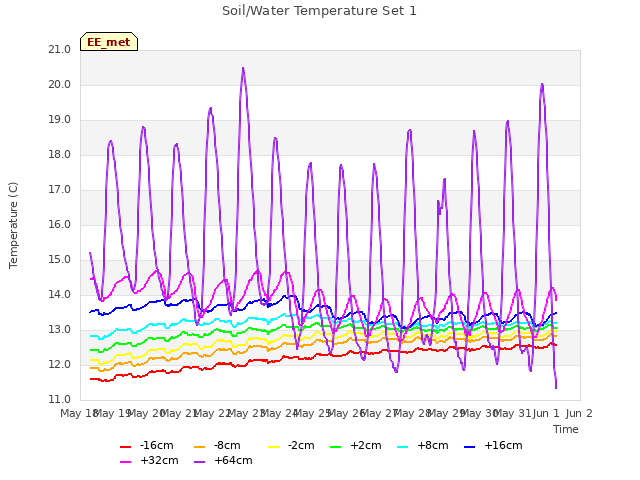Image resolution: width=640 pixels, height=480 pixels.
Task: Click the green +2cm legend swatch
Action: (336, 447)
